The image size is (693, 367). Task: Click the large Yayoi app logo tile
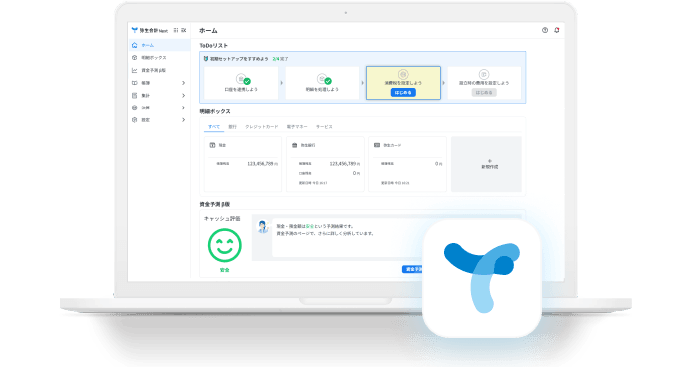[x=482, y=279]
